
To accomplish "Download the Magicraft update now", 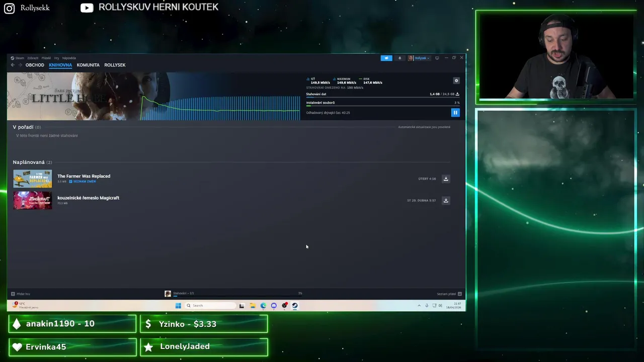I will (x=446, y=200).
